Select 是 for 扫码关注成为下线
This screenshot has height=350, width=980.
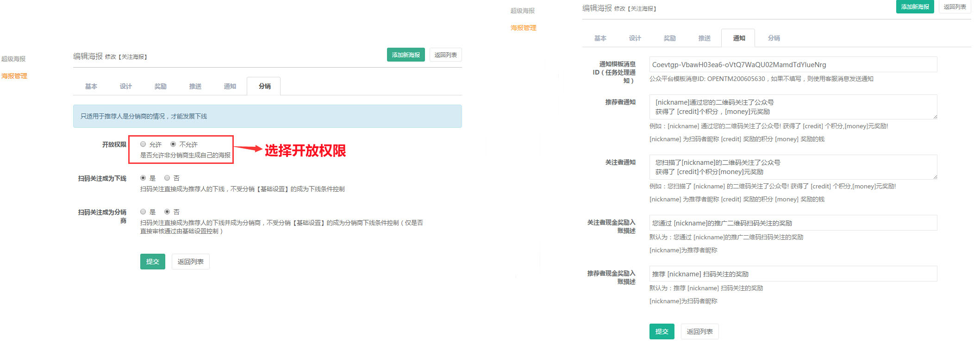[143, 178]
